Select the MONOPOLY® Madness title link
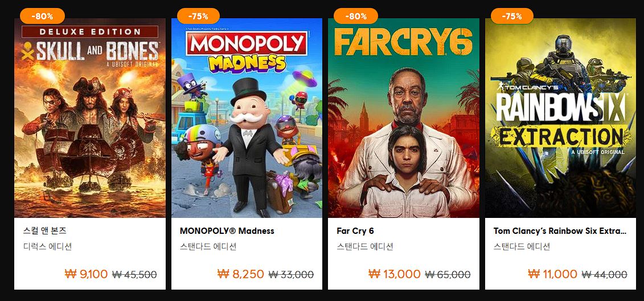The width and height of the screenshot is (644, 301). pyautogui.click(x=227, y=231)
